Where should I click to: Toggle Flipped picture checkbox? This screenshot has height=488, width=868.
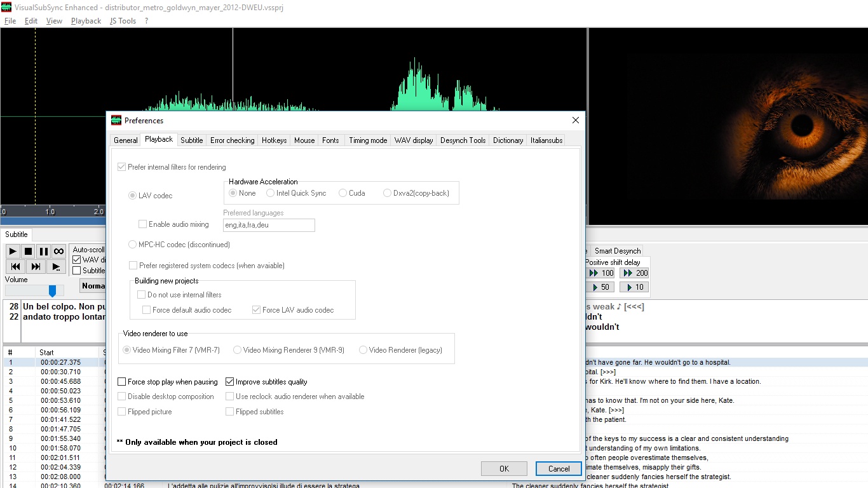pos(145,412)
